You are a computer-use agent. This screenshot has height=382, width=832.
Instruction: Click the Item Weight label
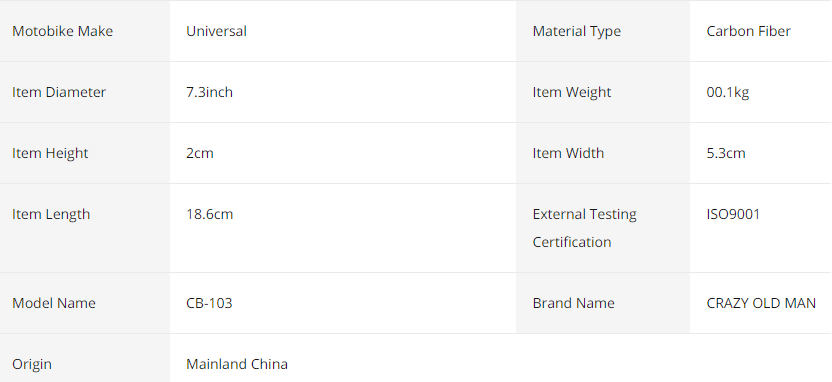572,92
